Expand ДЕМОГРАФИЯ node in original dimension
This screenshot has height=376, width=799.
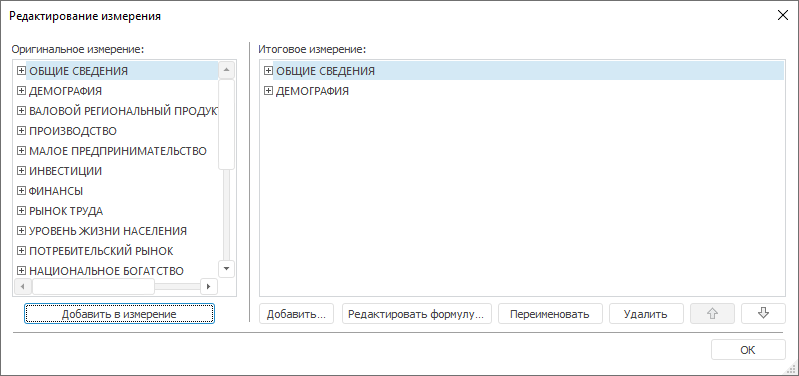(x=21, y=91)
